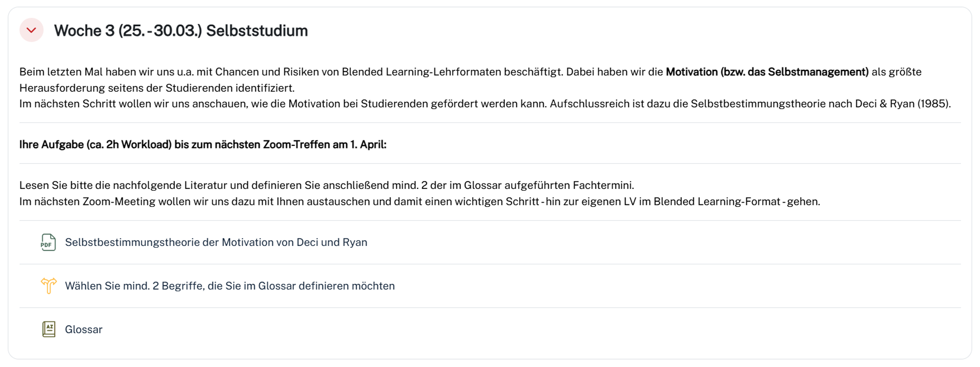The image size is (980, 367).
Task: Open the Glossar link
Action: pos(84,329)
